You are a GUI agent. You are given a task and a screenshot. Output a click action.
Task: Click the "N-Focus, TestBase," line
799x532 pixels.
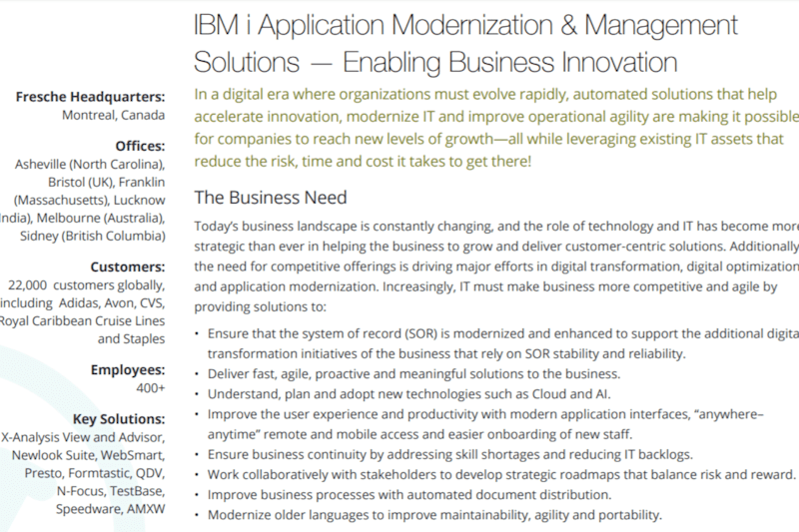pos(111,491)
